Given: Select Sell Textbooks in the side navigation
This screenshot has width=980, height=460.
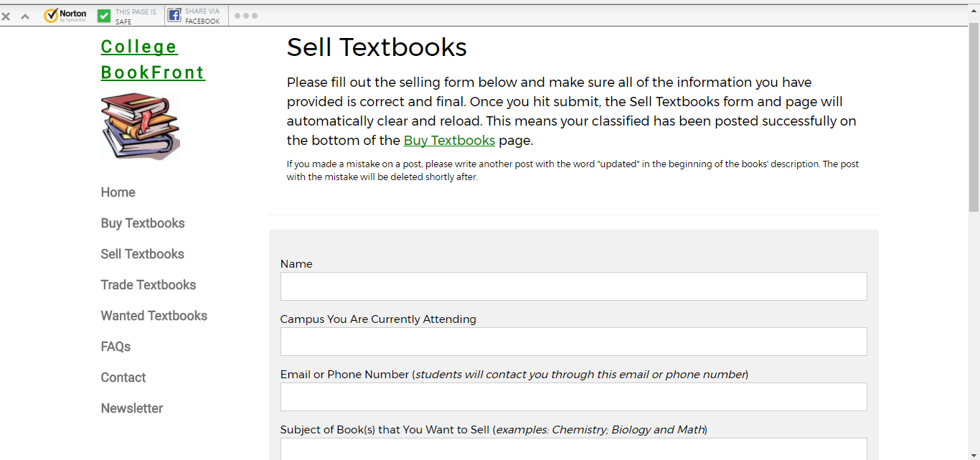Looking at the screenshot, I should pos(143,254).
